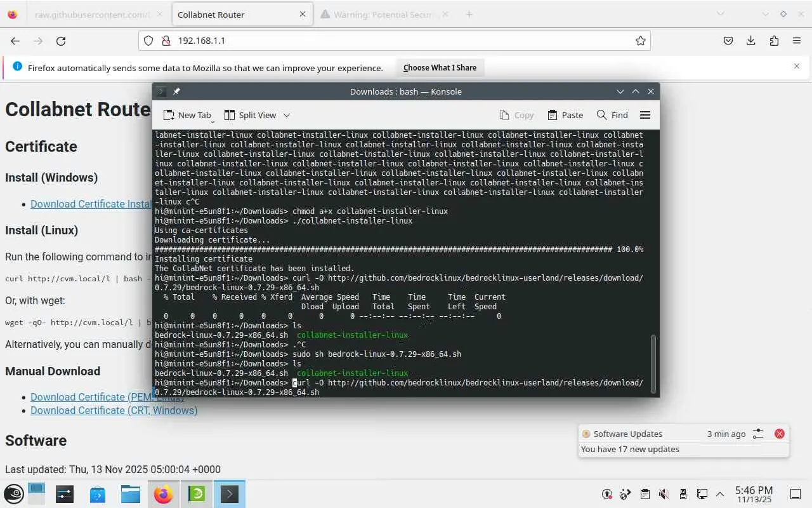Dismiss the Firefox data notification bar
The image size is (812, 508).
point(797,66)
